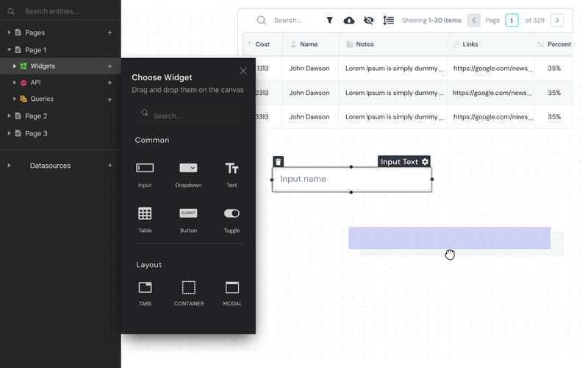This screenshot has height=368, width=588.
Task: Expand the Pages tree item
Action: pyautogui.click(x=9, y=32)
